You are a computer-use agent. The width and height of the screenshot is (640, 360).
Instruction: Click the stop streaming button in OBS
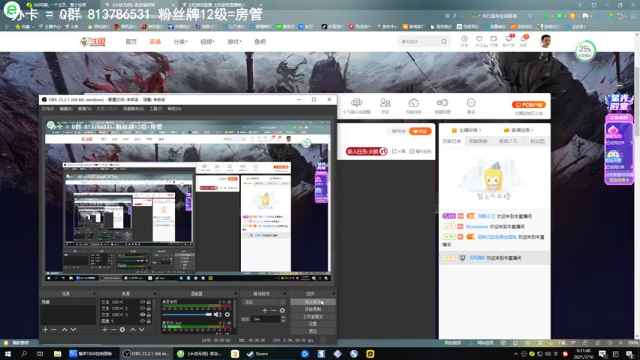pos(313,302)
